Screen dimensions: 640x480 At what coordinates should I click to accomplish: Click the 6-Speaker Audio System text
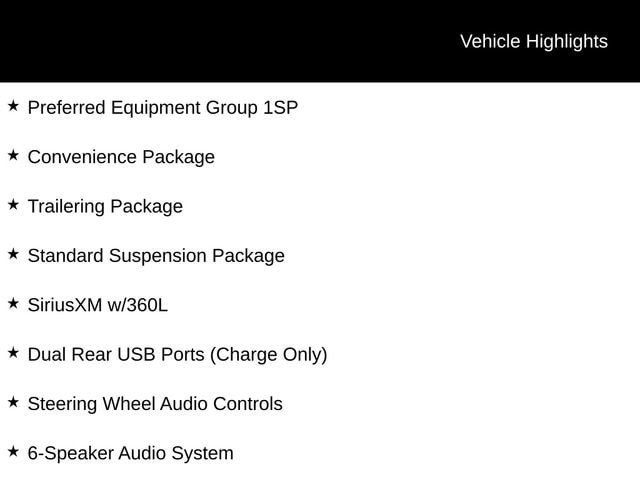click(x=131, y=453)
